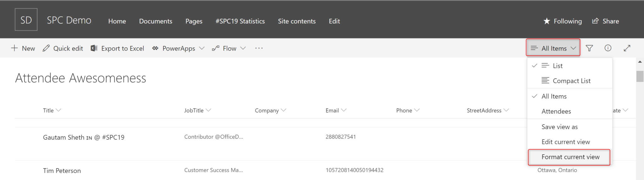Screen dimensions: 644x180
Task: Click the SD site logo tile
Action: tap(26, 19)
